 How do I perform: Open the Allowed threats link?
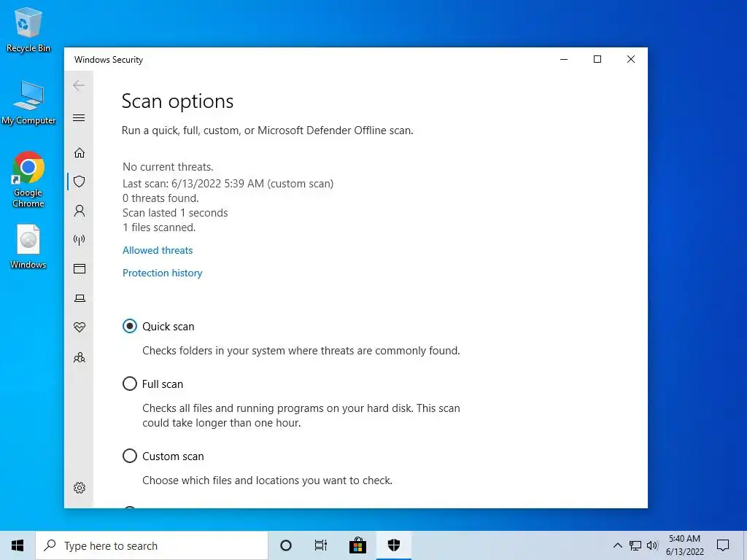[x=158, y=251]
